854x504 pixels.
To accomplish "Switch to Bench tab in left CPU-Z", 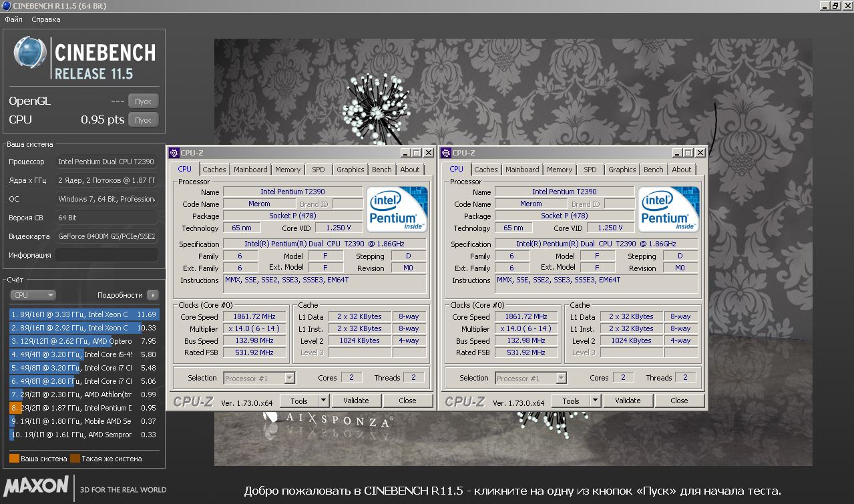I will tap(382, 170).
